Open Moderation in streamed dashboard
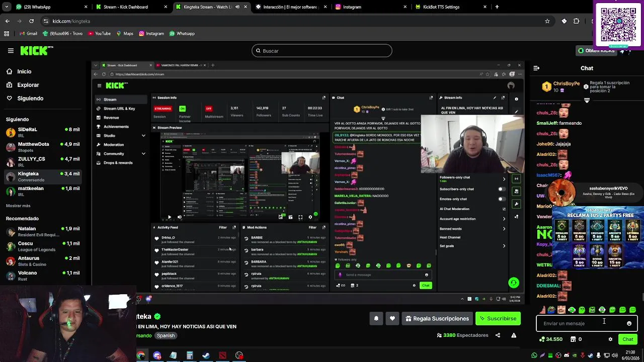 [x=114, y=145]
